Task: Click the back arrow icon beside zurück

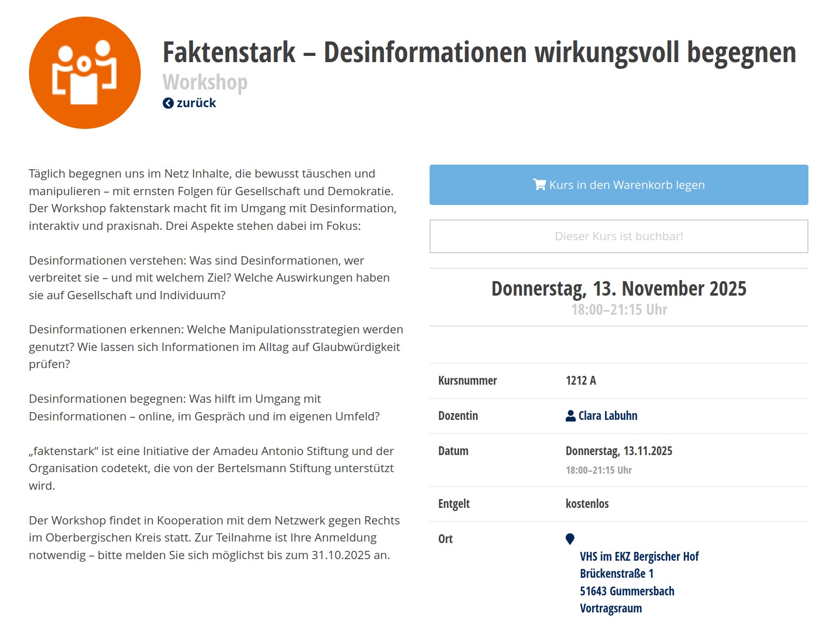Action: point(168,103)
